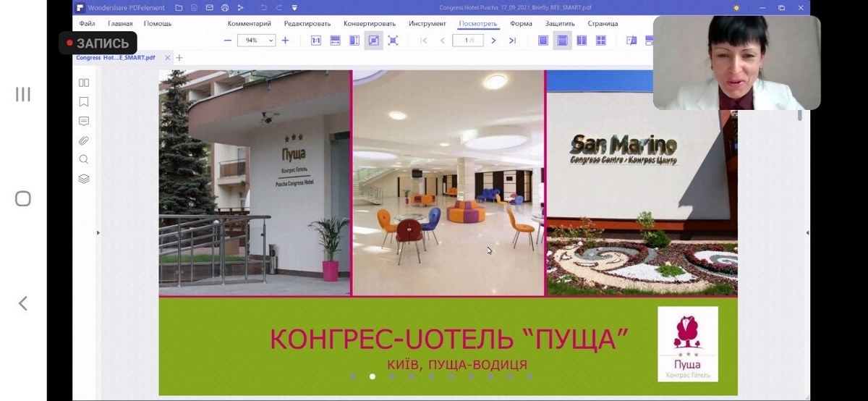Jump to the last page
The image size is (868, 401).
512,41
